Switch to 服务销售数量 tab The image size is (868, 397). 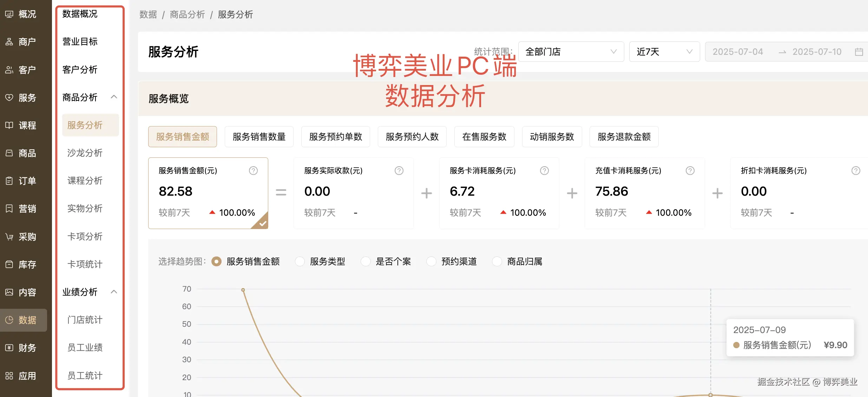(259, 137)
